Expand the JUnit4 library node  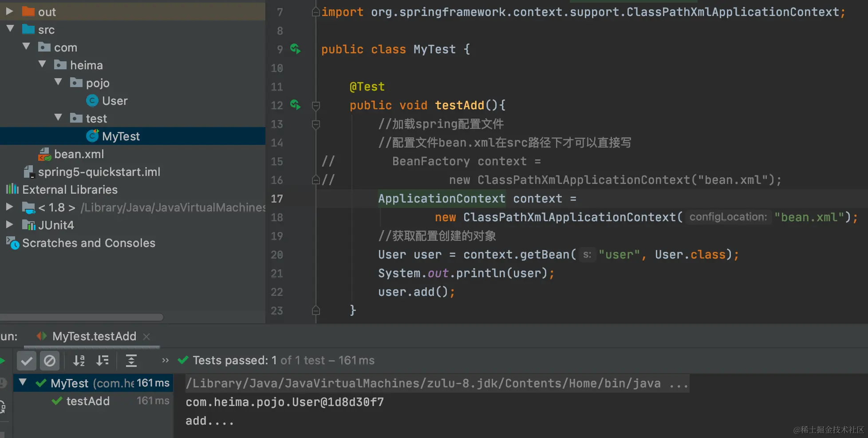coord(9,224)
